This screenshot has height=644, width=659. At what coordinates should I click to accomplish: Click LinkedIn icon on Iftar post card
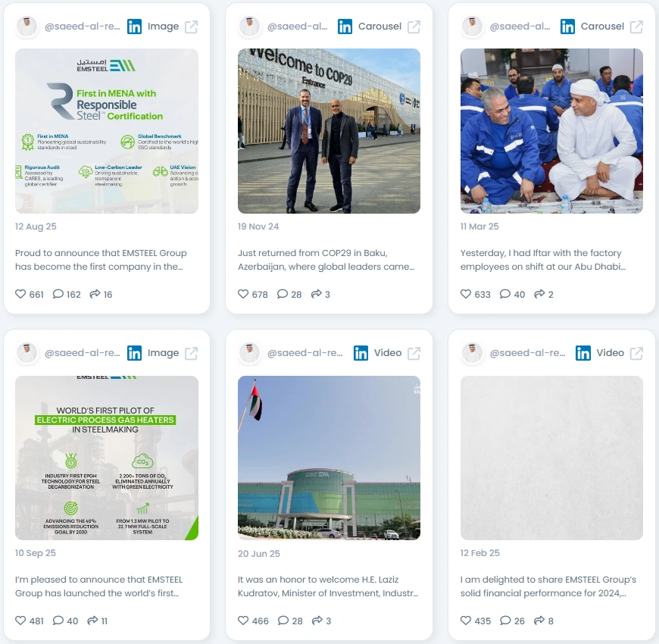pyautogui.click(x=567, y=27)
